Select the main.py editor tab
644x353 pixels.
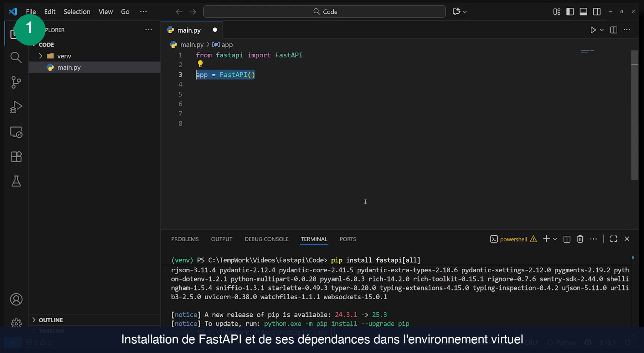191,30
